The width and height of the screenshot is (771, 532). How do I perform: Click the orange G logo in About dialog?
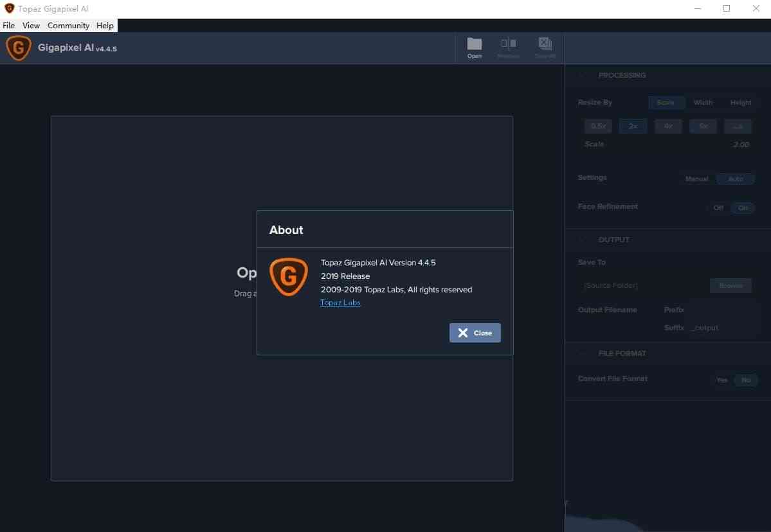pyautogui.click(x=289, y=276)
